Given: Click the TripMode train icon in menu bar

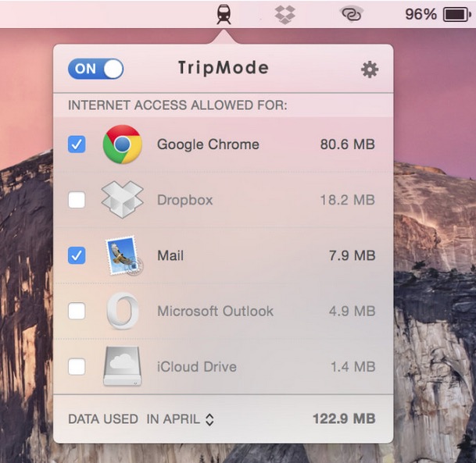Looking at the screenshot, I should [224, 15].
